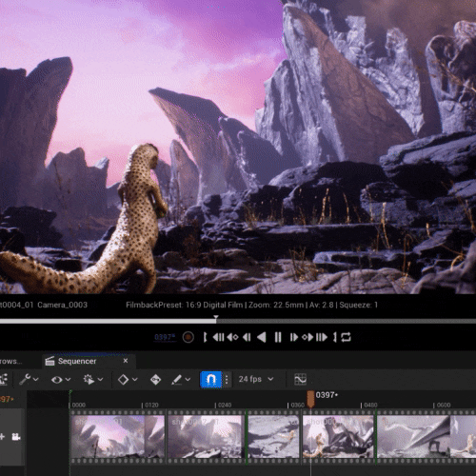The image size is (476, 476).
Task: Expand the 24 fps frame rate dropdown
Action: [x=256, y=379]
